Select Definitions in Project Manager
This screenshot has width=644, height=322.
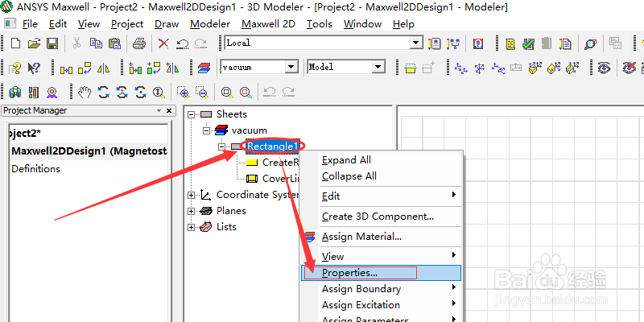pos(35,169)
